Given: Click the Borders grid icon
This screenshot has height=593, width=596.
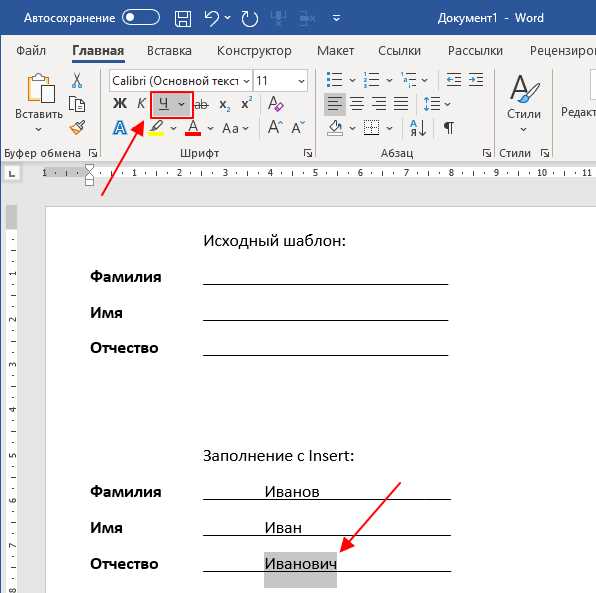Looking at the screenshot, I should coord(371,128).
